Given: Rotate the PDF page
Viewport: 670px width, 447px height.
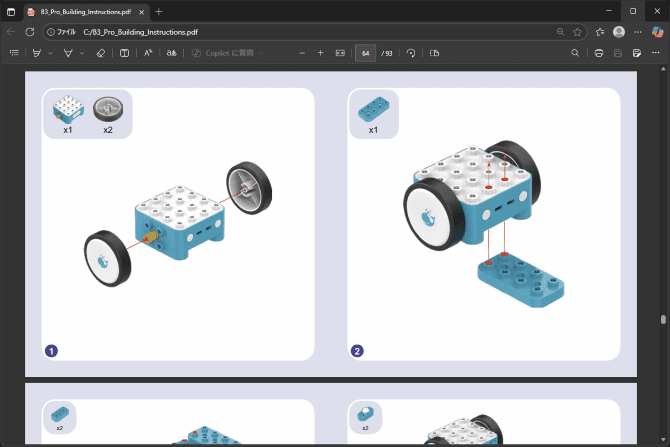Looking at the screenshot, I should 411,52.
